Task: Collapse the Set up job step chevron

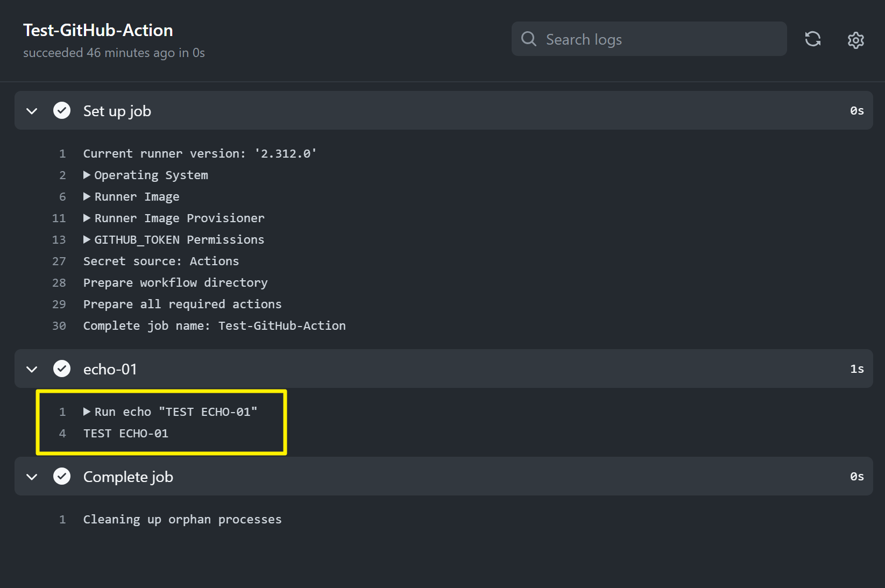Action: point(32,111)
